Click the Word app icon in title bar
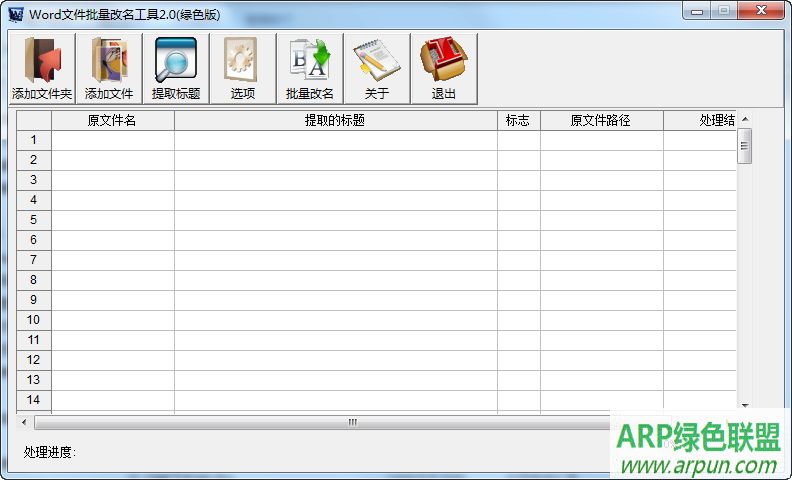The height and width of the screenshot is (480, 792). pyautogui.click(x=16, y=14)
